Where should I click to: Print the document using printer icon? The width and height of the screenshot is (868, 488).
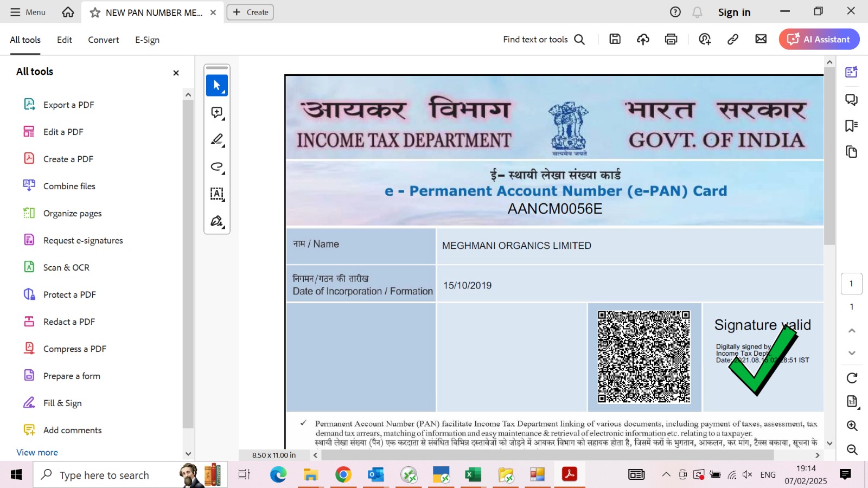pyautogui.click(x=671, y=39)
